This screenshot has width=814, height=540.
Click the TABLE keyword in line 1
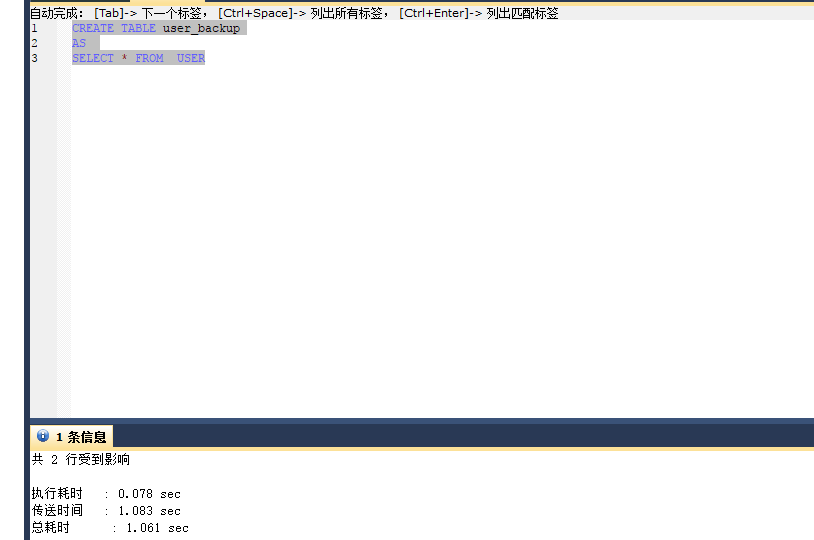tap(138, 28)
